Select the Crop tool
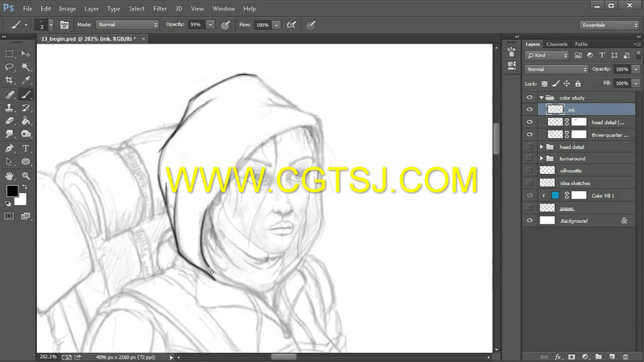This screenshot has height=362, width=644. click(9, 80)
